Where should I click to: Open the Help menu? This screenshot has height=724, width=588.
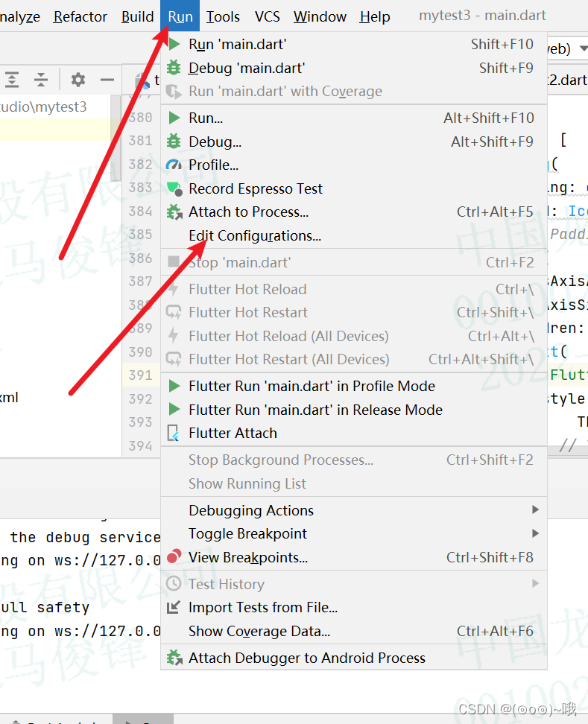pyautogui.click(x=375, y=16)
